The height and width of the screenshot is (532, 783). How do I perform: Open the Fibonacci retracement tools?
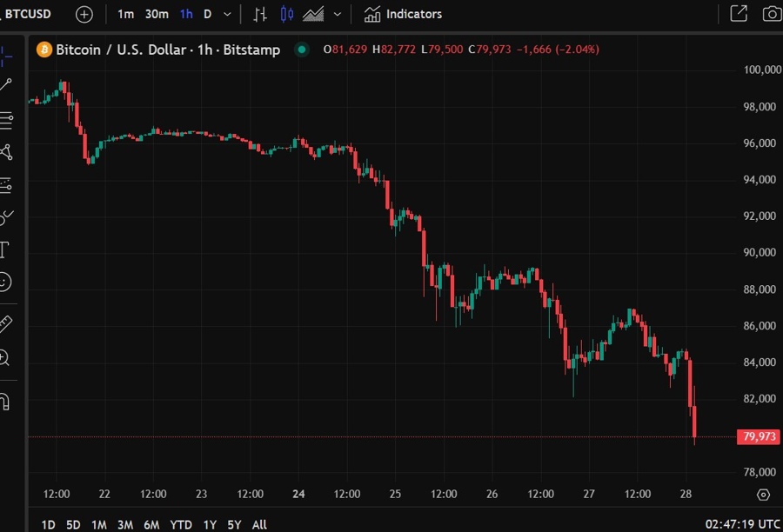click(6, 120)
